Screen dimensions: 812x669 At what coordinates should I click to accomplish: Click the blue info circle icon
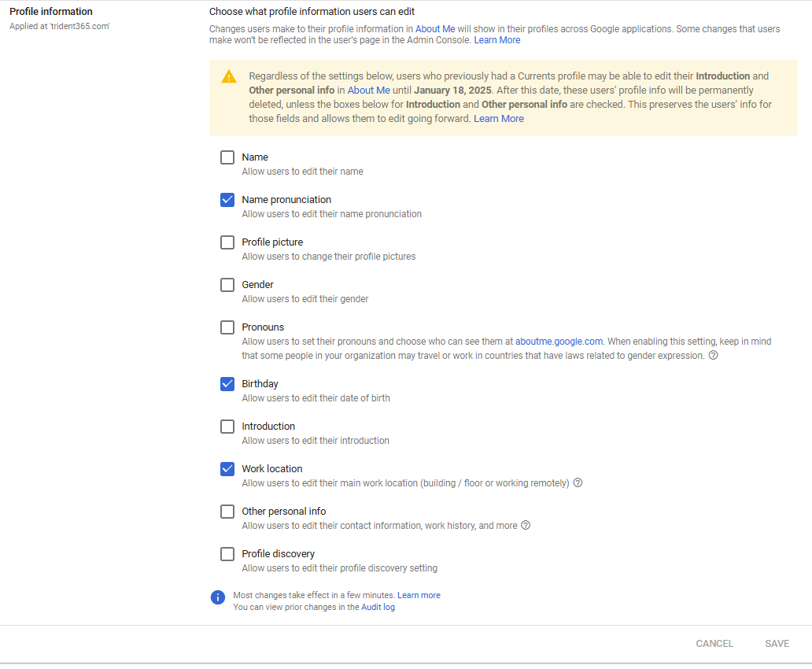tap(218, 597)
